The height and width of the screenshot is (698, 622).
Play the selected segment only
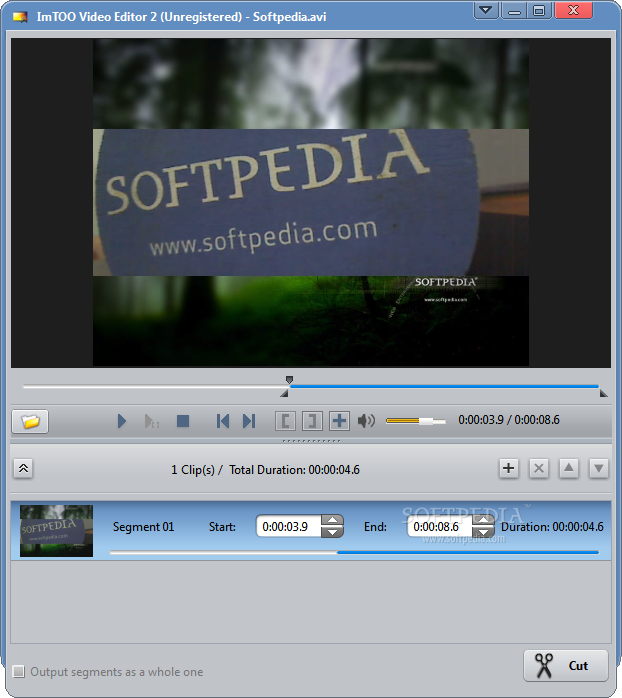coord(151,421)
